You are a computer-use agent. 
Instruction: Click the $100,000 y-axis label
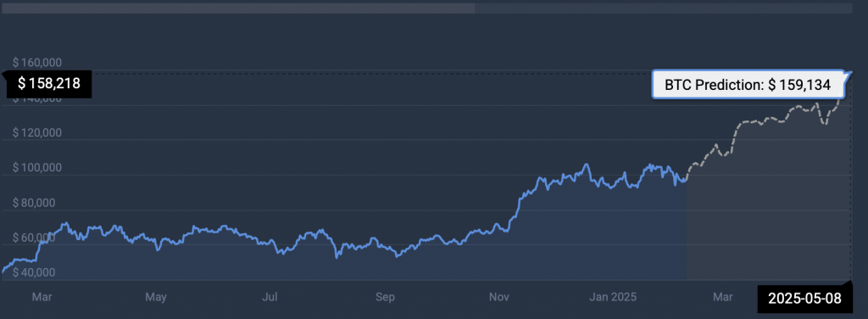[37, 168]
